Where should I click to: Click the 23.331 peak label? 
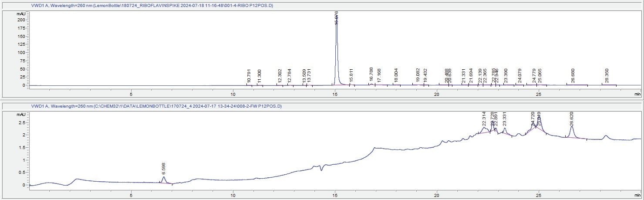click(505, 119)
